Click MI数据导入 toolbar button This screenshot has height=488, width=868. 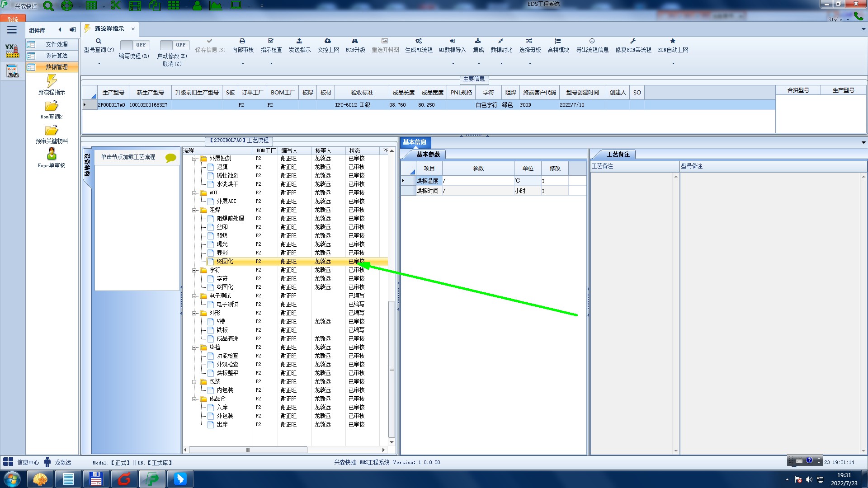453,45
